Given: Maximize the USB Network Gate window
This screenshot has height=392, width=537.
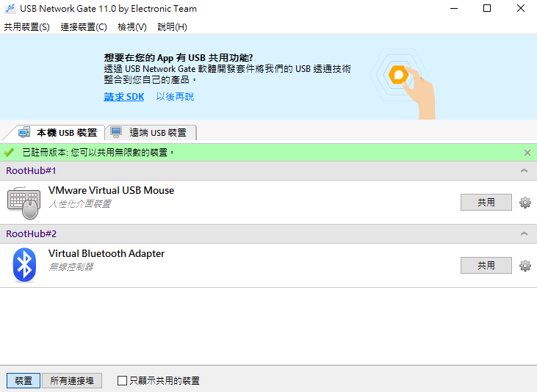Looking at the screenshot, I should pos(487,9).
